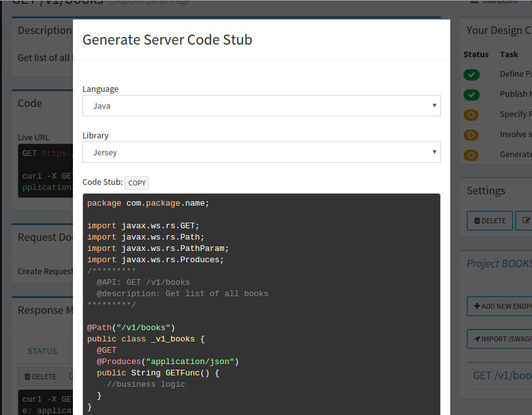Image resolution: width=532 pixels, height=415 pixels.
Task: Click DELETE button in Response panel
Action: pyautogui.click(x=40, y=377)
